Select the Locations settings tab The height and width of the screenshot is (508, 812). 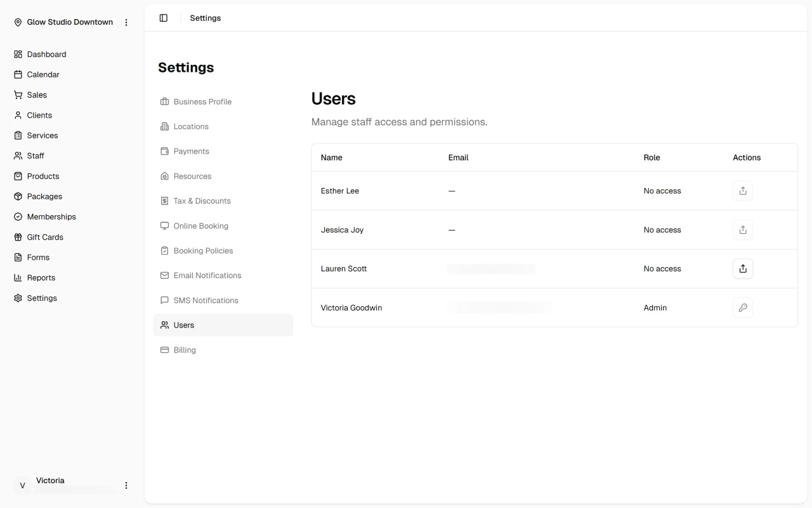click(x=223, y=126)
